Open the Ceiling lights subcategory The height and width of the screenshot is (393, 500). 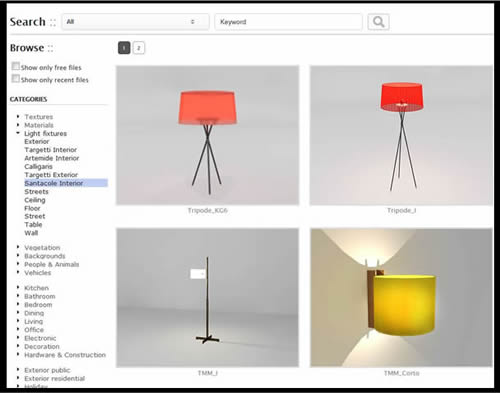tap(35, 200)
